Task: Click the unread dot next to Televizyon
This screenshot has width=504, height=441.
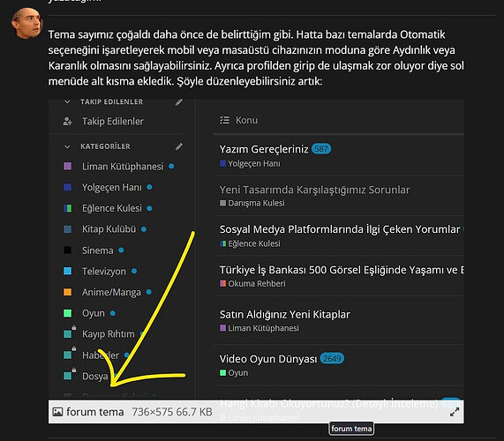Action: pyautogui.click(x=134, y=271)
